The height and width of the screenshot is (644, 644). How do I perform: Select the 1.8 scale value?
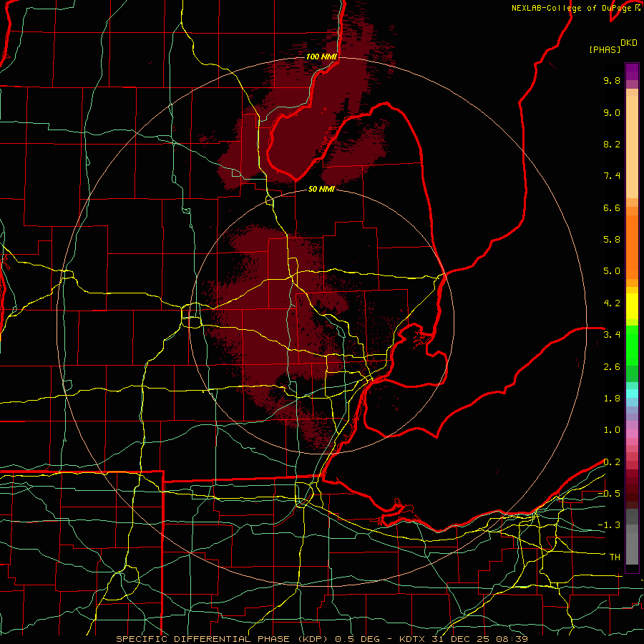click(612, 399)
